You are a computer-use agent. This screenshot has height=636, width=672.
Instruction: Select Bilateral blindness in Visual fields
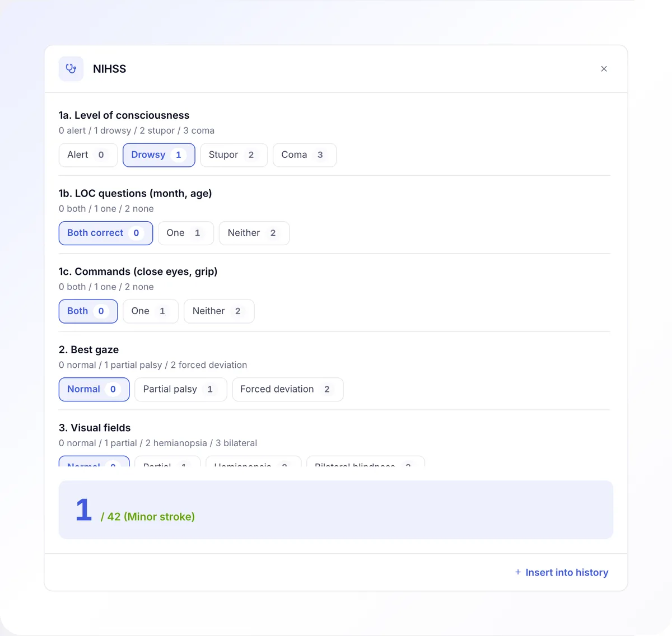tap(366, 461)
